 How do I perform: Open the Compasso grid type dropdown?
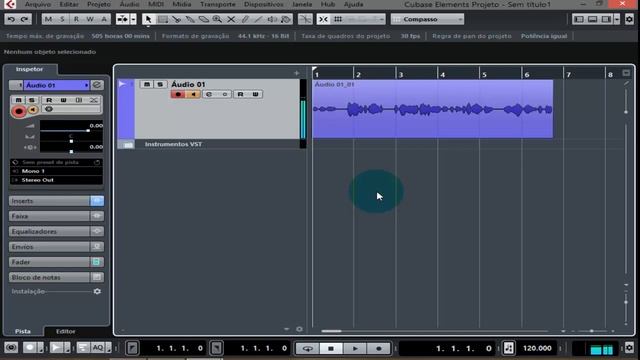tap(427, 19)
